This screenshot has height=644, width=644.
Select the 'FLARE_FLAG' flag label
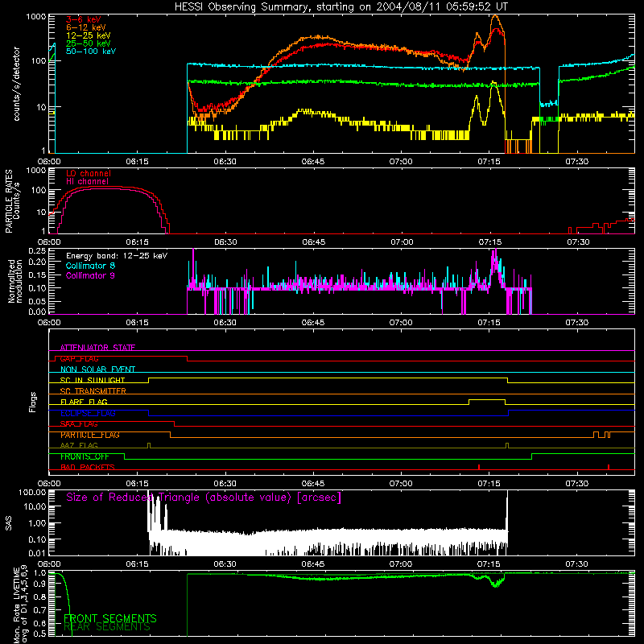84,402
